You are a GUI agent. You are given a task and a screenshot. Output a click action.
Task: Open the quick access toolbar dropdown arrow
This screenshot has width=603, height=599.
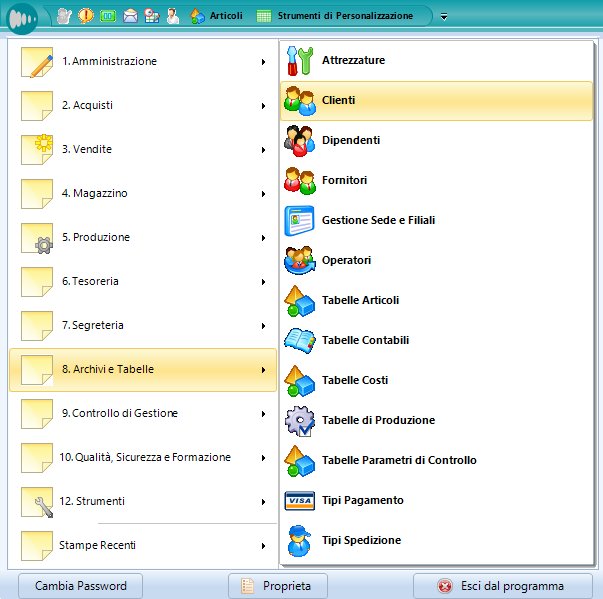[x=444, y=16]
